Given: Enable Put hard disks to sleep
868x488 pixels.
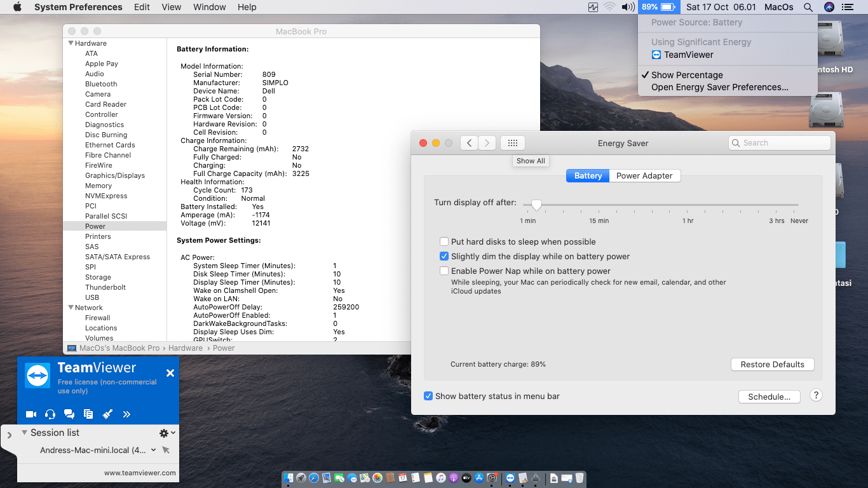Looking at the screenshot, I should (x=444, y=242).
